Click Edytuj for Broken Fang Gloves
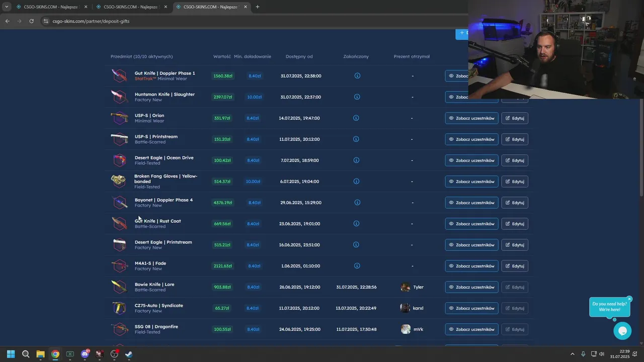The height and width of the screenshot is (362, 644). [x=515, y=182]
